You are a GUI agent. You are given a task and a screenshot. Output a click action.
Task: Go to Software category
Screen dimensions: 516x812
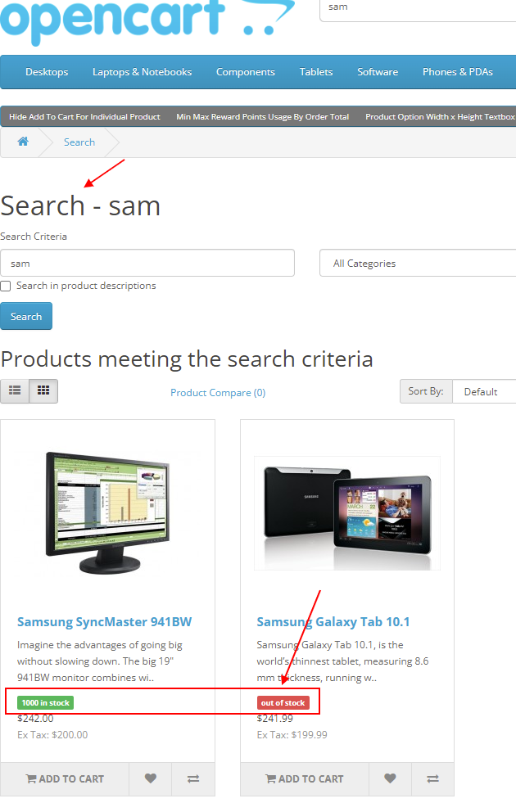(378, 72)
